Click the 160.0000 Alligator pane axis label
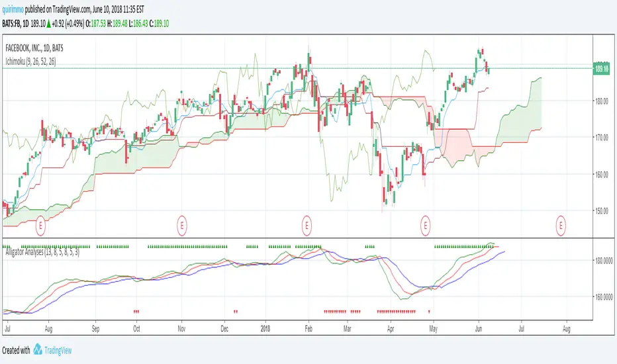 click(x=603, y=297)
